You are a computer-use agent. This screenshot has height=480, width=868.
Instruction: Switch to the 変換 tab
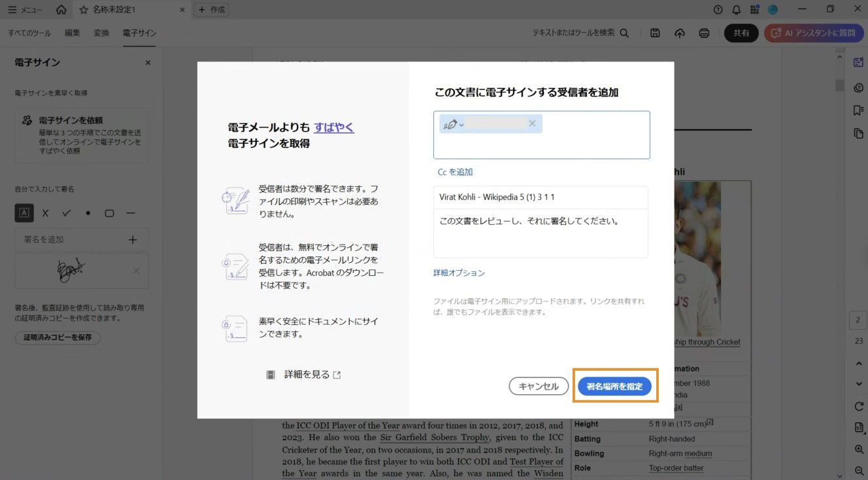101,32
